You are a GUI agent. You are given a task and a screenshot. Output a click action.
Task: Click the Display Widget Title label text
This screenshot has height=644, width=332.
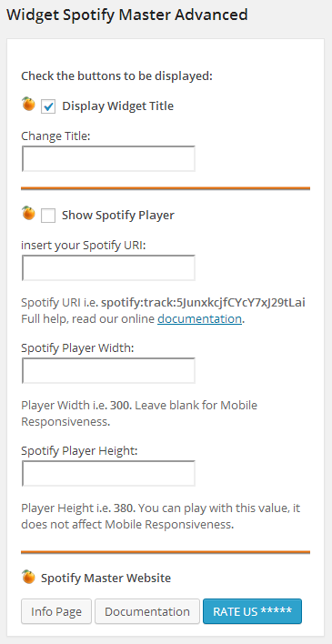118,106
